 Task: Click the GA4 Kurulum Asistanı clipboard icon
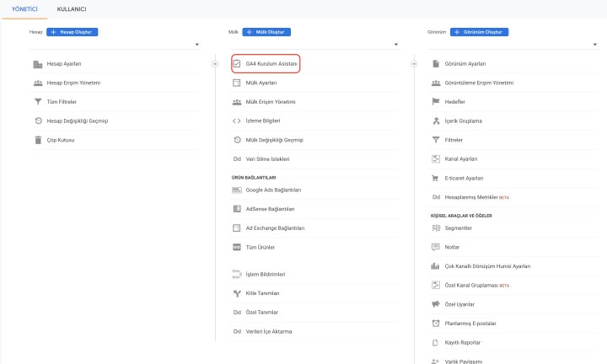237,63
